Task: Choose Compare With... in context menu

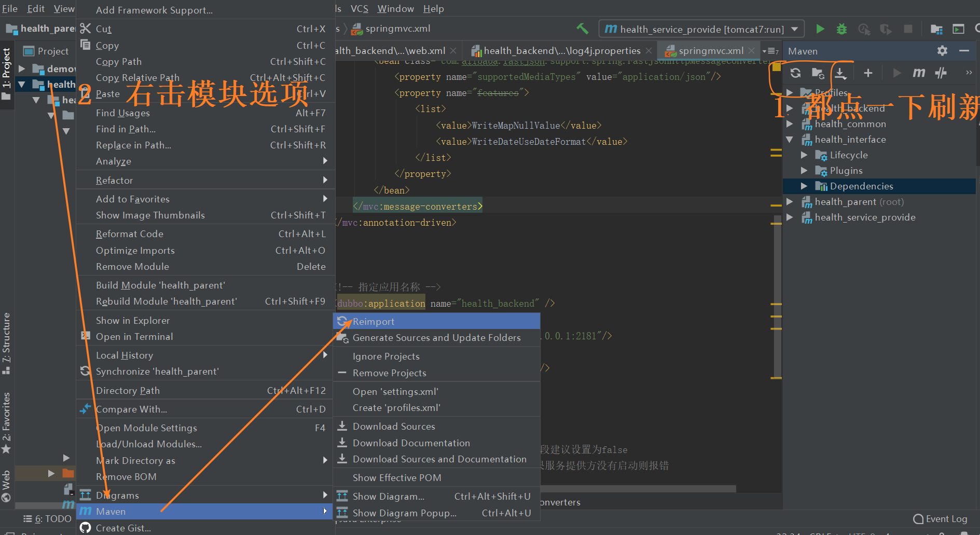Action: pos(204,409)
